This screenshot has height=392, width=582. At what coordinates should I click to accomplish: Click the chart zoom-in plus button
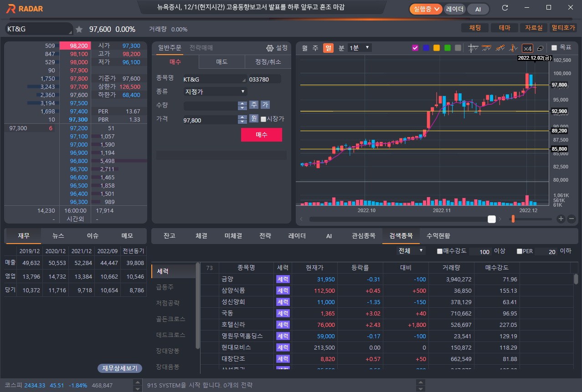point(561,219)
